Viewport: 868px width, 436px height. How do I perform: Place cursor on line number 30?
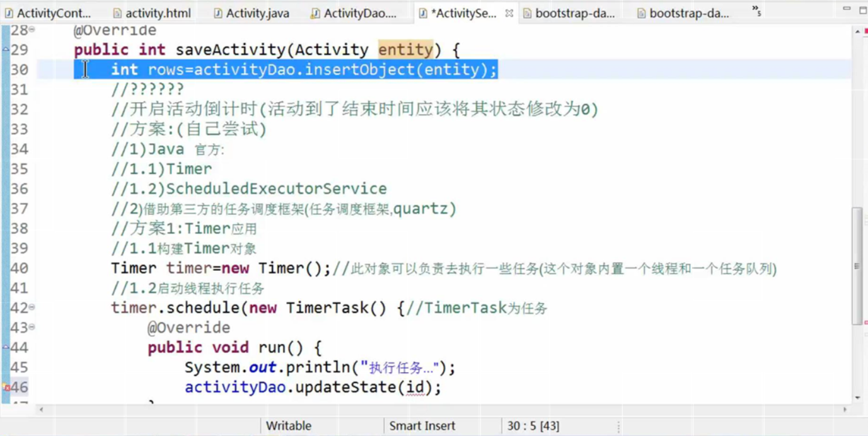19,69
